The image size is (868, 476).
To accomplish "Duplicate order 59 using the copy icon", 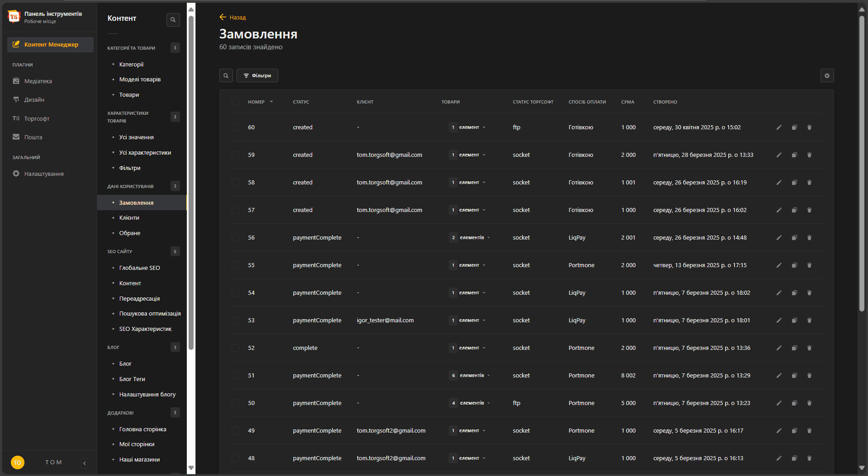I will click(794, 155).
